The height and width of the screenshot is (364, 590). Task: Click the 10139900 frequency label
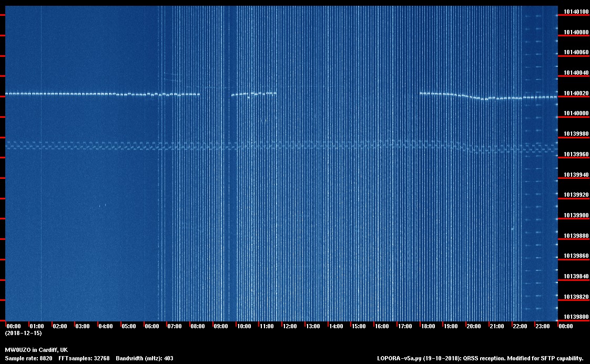576,216
